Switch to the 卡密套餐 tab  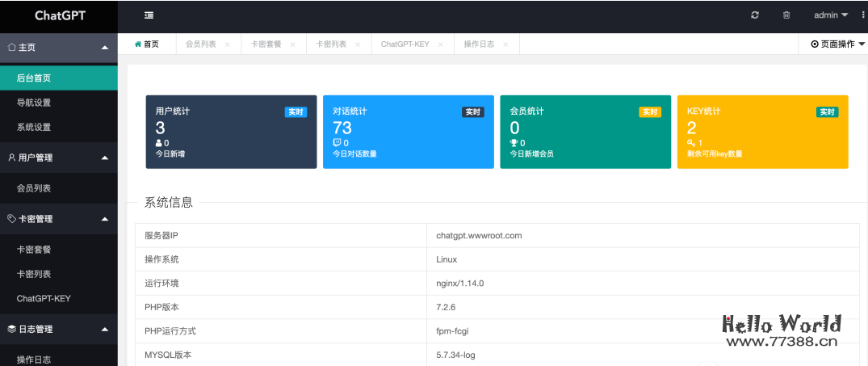pos(266,44)
